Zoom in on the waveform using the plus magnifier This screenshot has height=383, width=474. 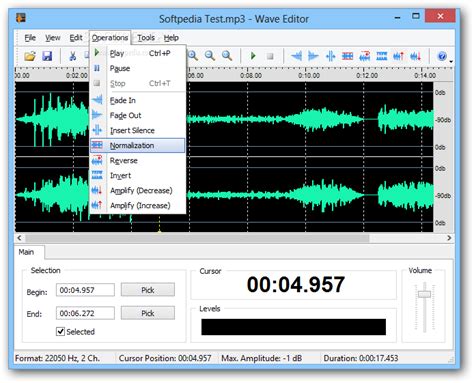193,56
